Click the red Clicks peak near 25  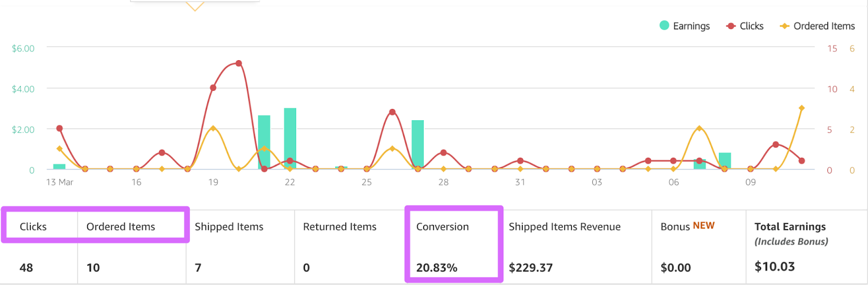392,112
